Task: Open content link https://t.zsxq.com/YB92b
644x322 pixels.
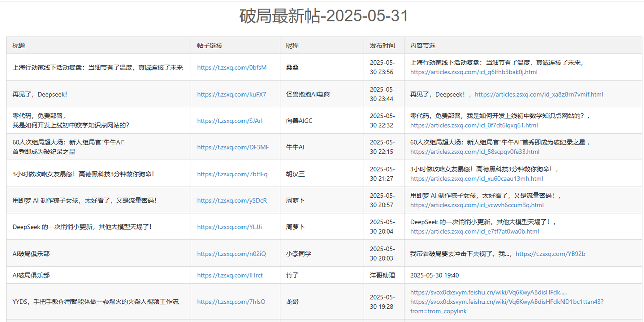Action: tap(550, 254)
